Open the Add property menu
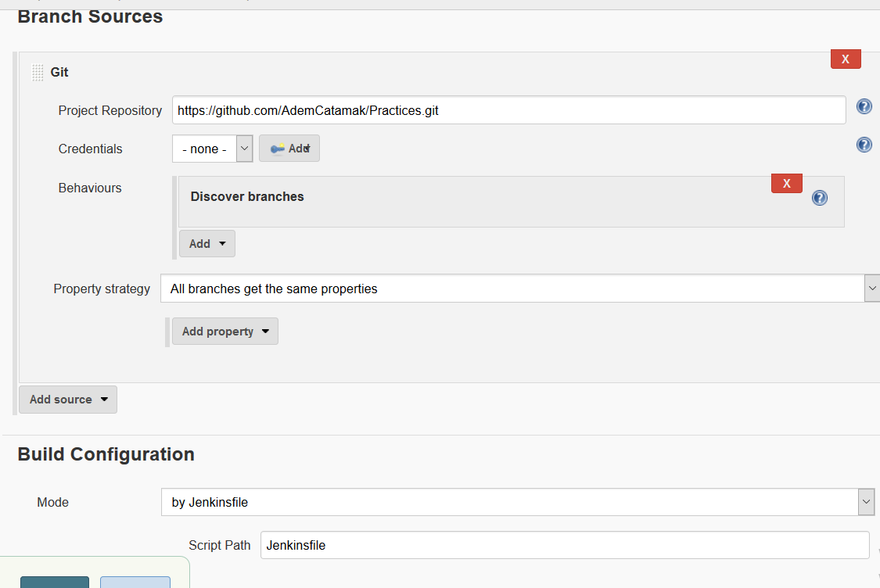This screenshot has height=588, width=880. click(224, 332)
